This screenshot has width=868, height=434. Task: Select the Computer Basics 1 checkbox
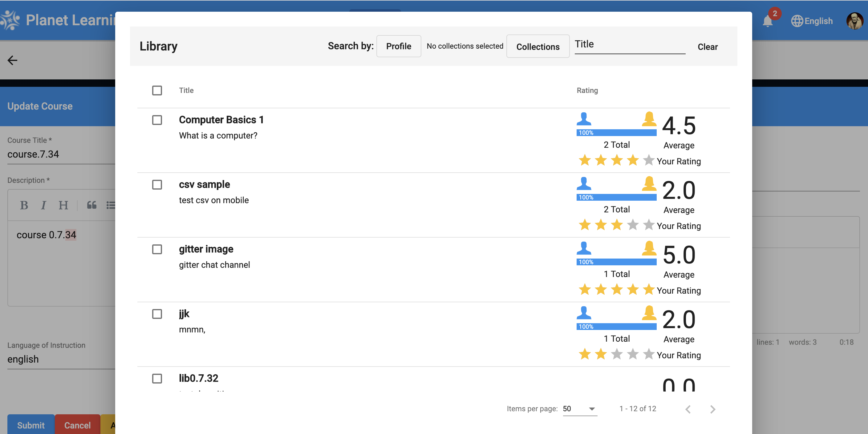[157, 120]
